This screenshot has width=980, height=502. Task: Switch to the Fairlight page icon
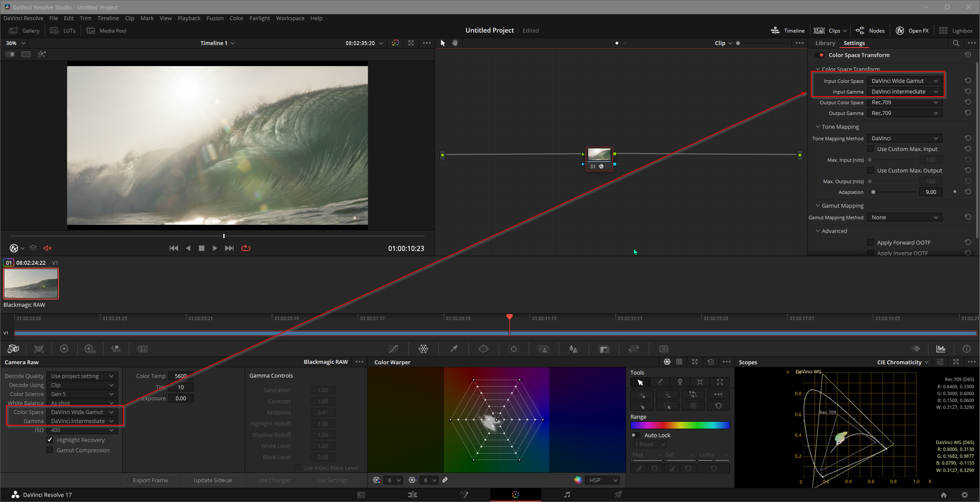point(567,495)
